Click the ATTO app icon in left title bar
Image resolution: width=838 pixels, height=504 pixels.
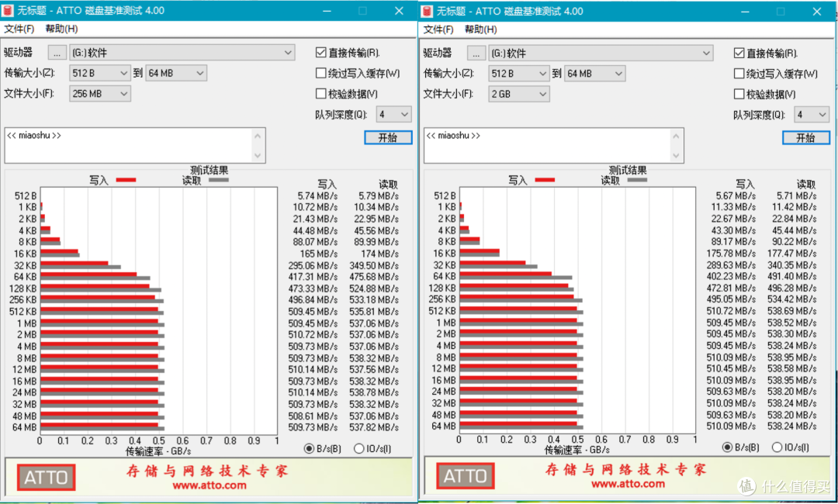(x=8, y=11)
